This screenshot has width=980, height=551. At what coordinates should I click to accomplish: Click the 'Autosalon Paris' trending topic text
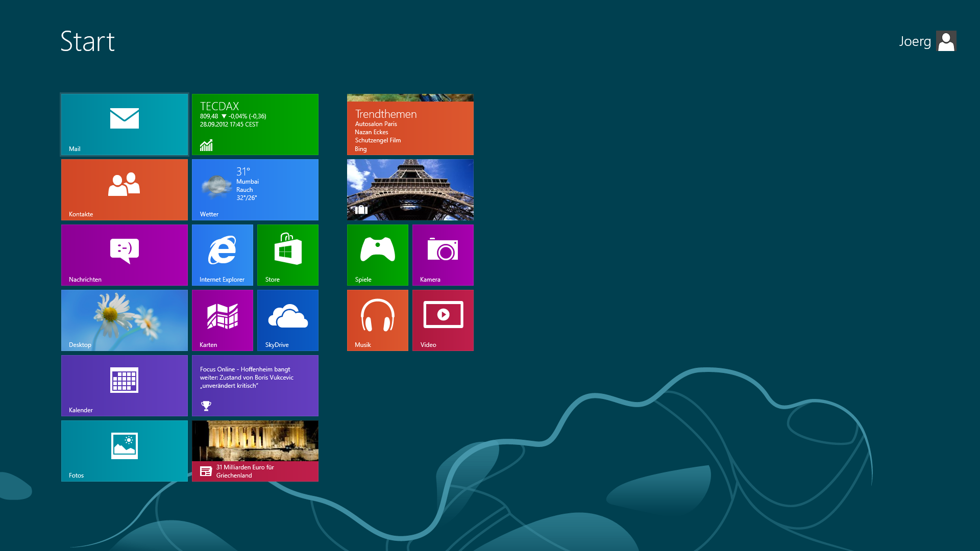(376, 124)
